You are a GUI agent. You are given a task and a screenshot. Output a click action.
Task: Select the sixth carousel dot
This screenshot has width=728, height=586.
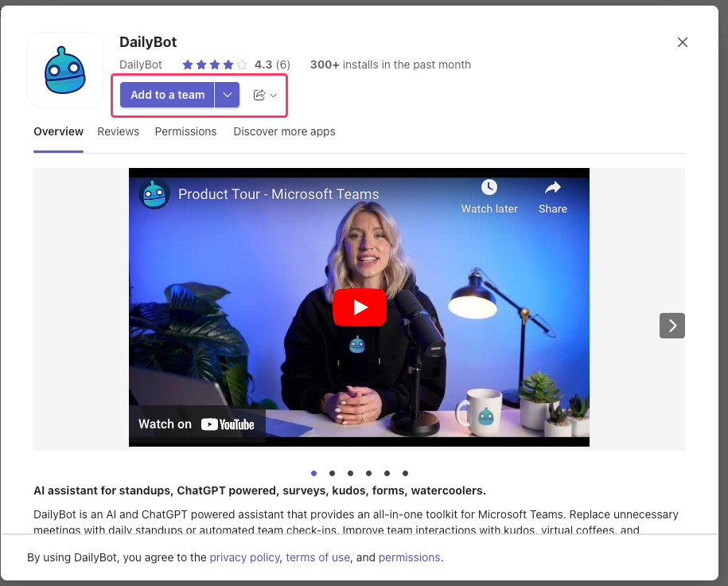pos(405,473)
